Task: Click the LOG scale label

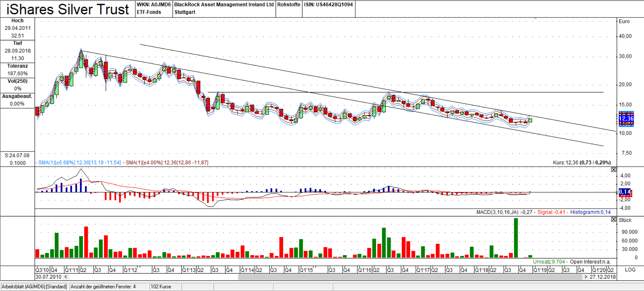Action: click(x=630, y=270)
